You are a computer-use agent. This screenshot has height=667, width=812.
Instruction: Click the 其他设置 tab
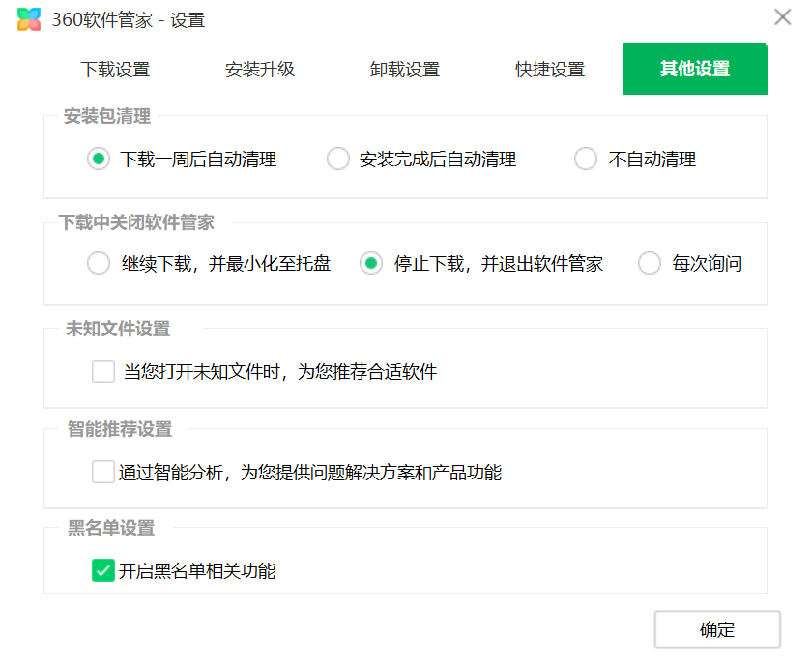(x=695, y=69)
